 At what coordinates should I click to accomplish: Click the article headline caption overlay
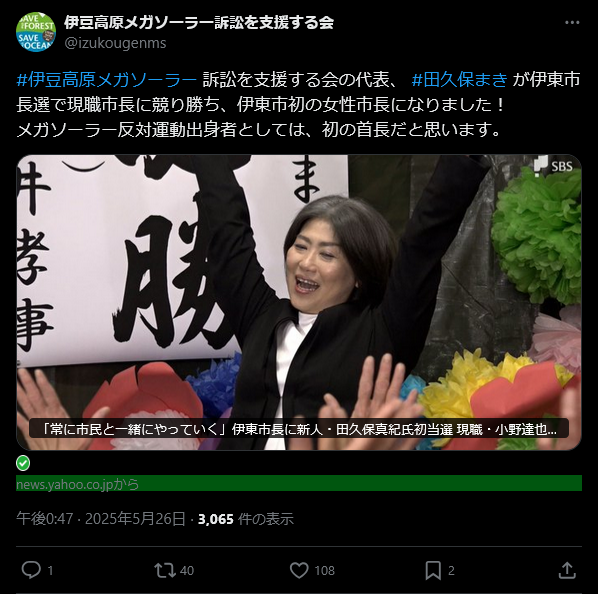pyautogui.click(x=299, y=429)
